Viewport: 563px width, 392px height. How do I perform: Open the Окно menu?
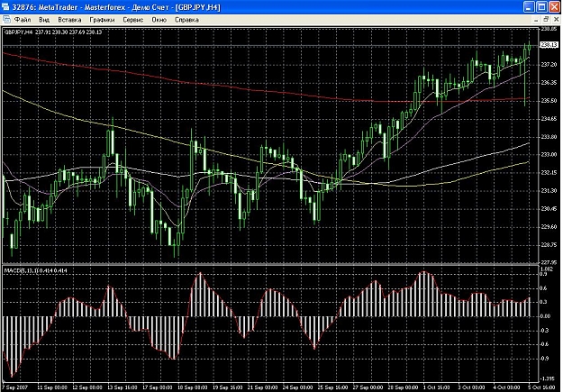coord(159,20)
